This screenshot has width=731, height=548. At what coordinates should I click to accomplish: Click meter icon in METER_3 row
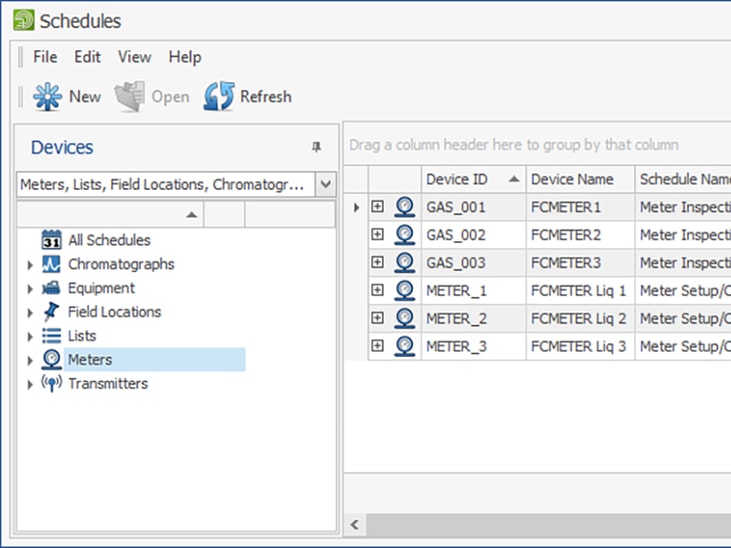tap(404, 346)
